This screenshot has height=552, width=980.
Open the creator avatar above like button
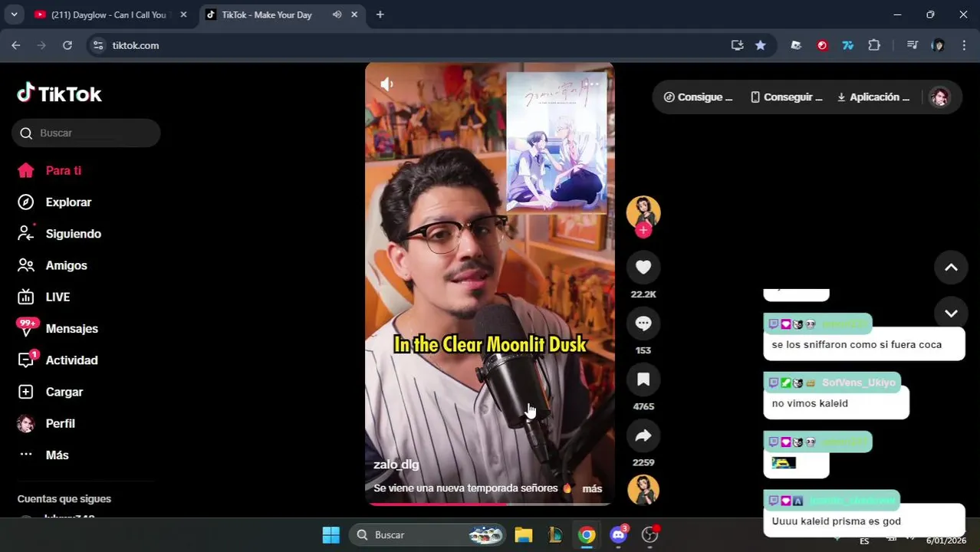tap(643, 212)
